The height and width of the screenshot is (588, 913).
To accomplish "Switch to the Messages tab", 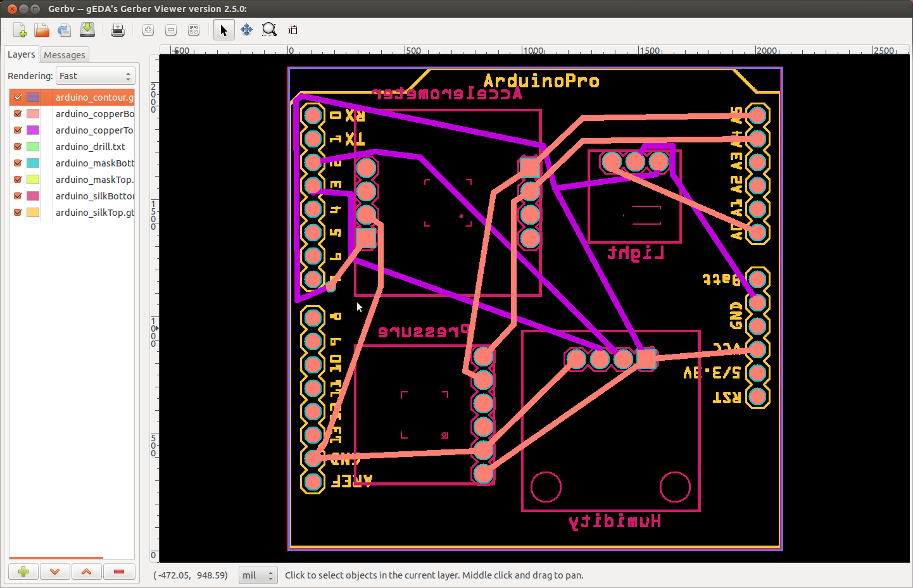I will 64,55.
